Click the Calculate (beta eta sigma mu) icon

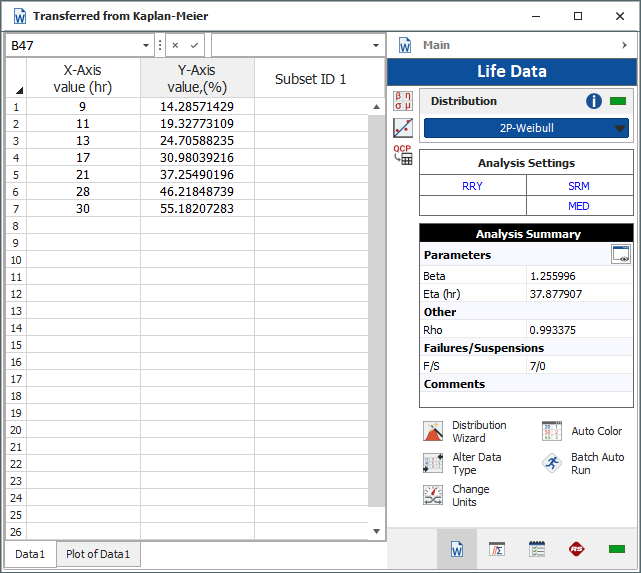pyautogui.click(x=403, y=100)
